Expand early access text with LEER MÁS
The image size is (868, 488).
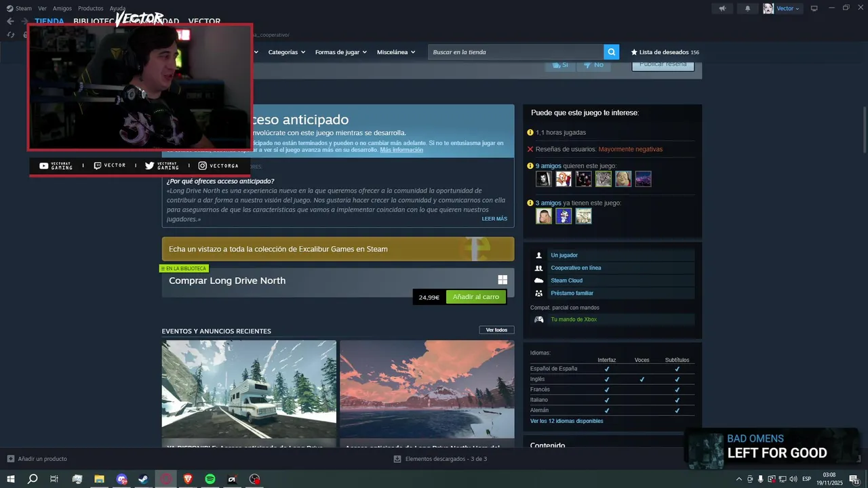coord(494,219)
